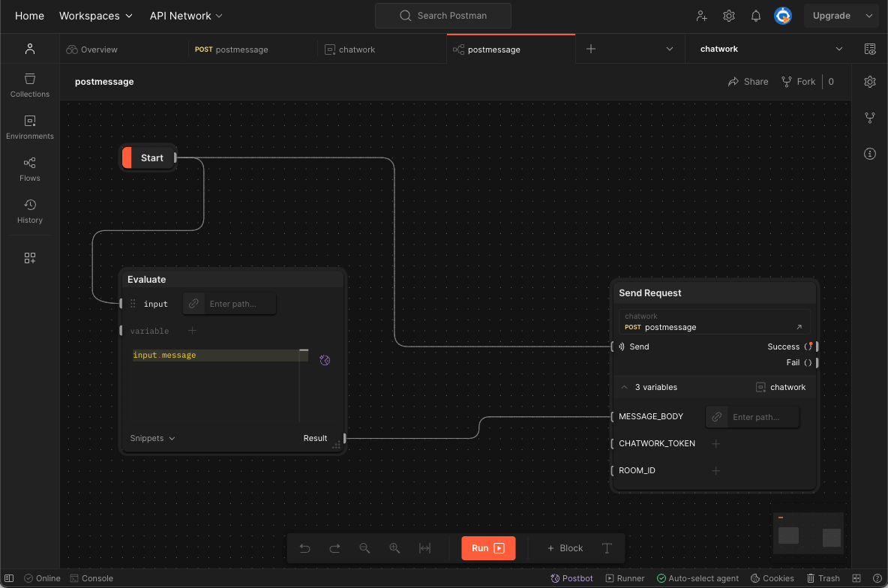Click Auto-select agent in status bar
Screen dimensions: 888x588
tap(697, 578)
